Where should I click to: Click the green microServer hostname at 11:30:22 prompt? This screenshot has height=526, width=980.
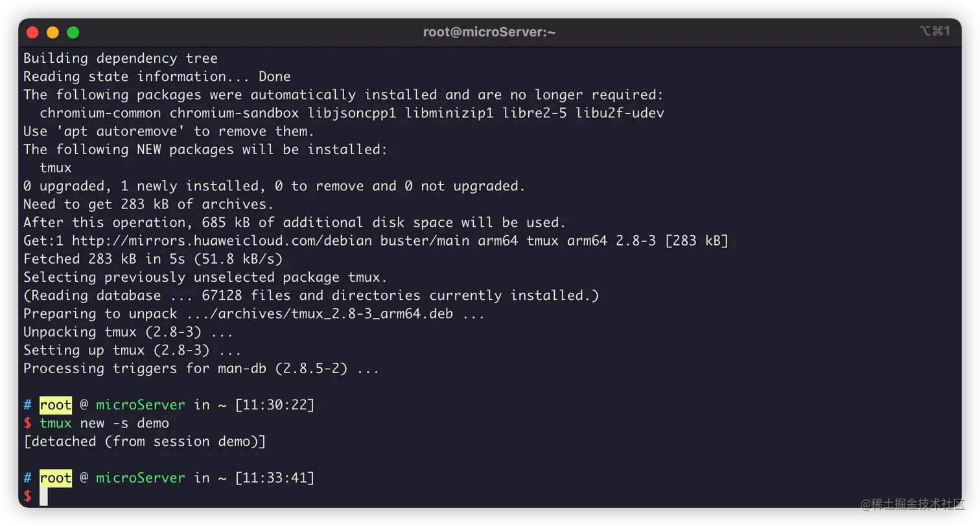[x=141, y=405]
